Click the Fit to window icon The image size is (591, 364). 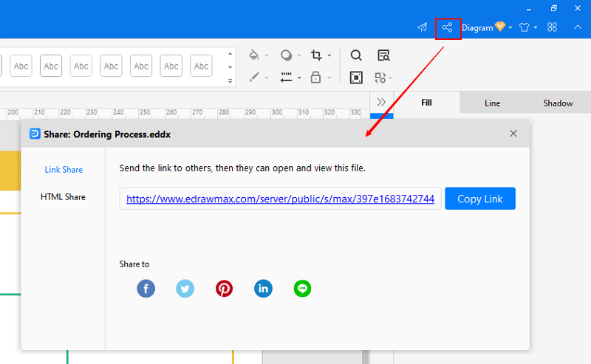tap(356, 78)
